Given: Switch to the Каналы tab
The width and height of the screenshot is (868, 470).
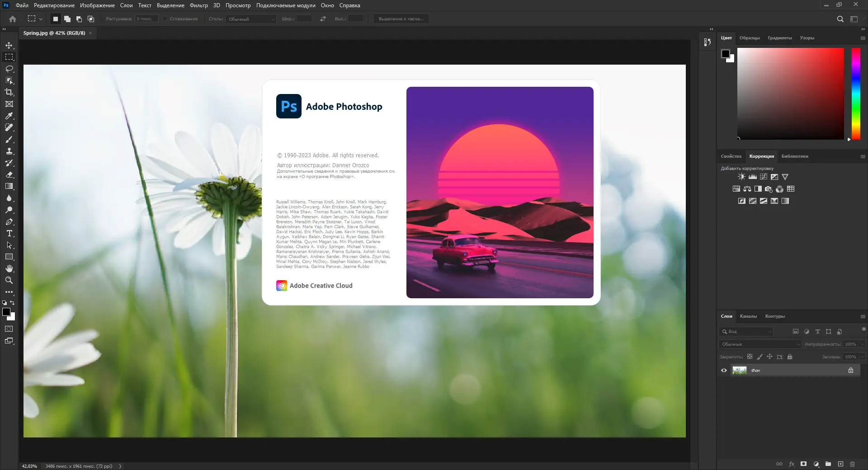Looking at the screenshot, I should pyautogui.click(x=749, y=316).
